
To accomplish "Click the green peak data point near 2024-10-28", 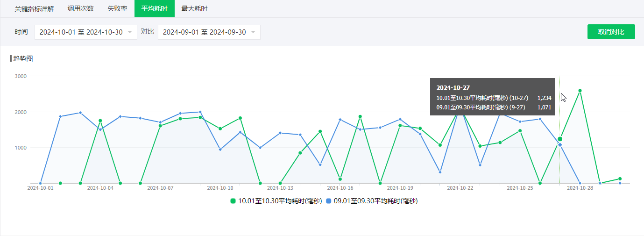I will click(x=580, y=91).
